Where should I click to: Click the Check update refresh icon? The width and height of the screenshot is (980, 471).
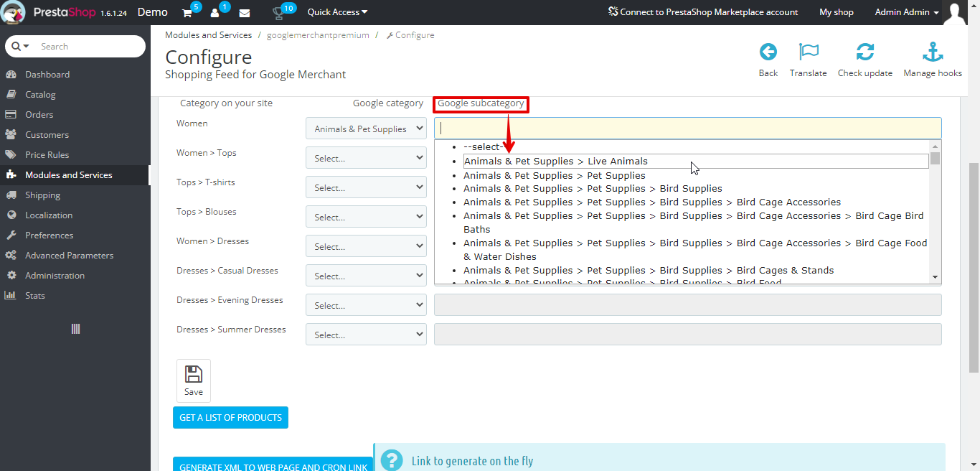[x=865, y=52]
